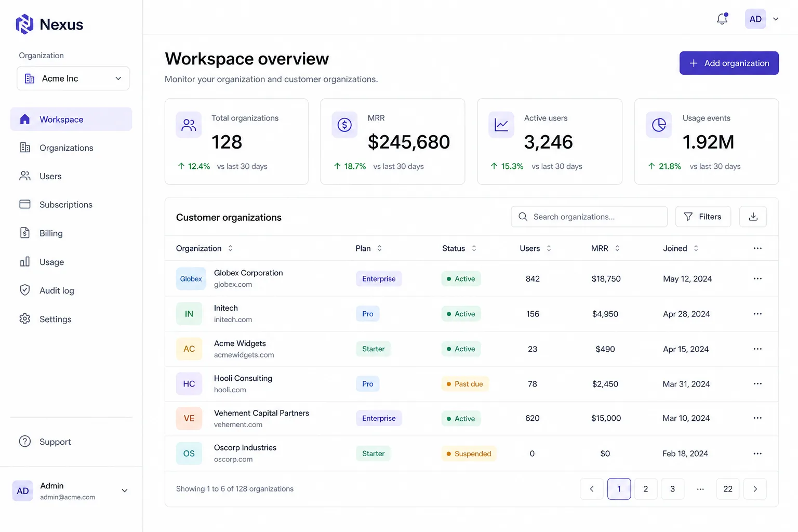
Task: Sort by MRR column
Action: [605, 248]
